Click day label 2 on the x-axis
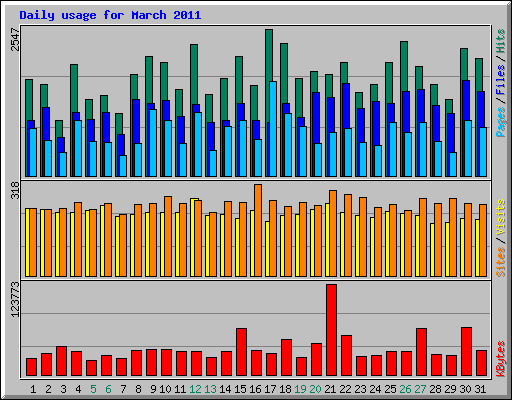Image resolution: width=512 pixels, height=400 pixels. click(48, 389)
